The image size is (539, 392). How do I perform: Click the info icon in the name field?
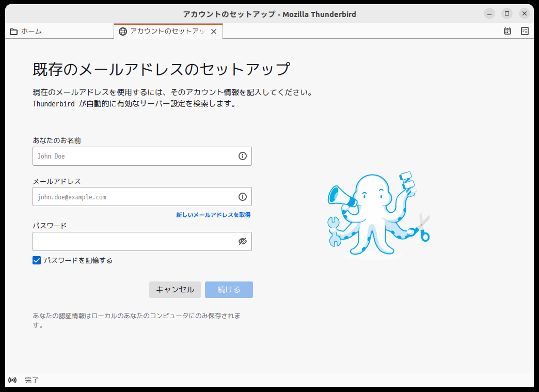tap(243, 156)
